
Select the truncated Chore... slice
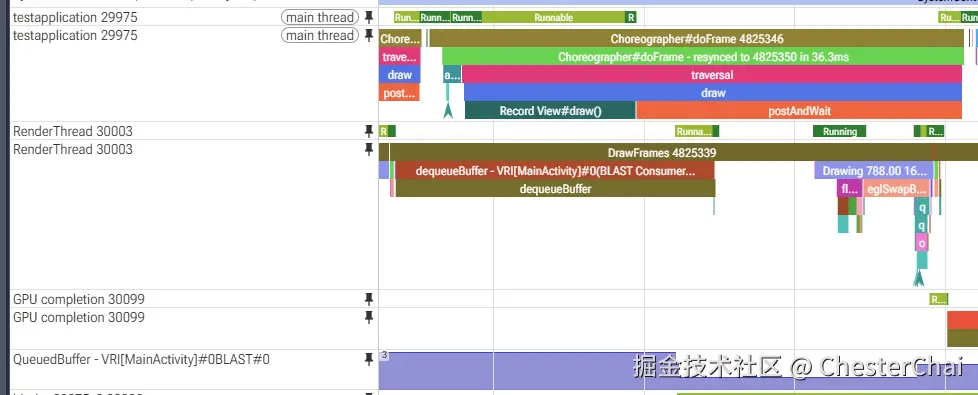click(x=400, y=39)
